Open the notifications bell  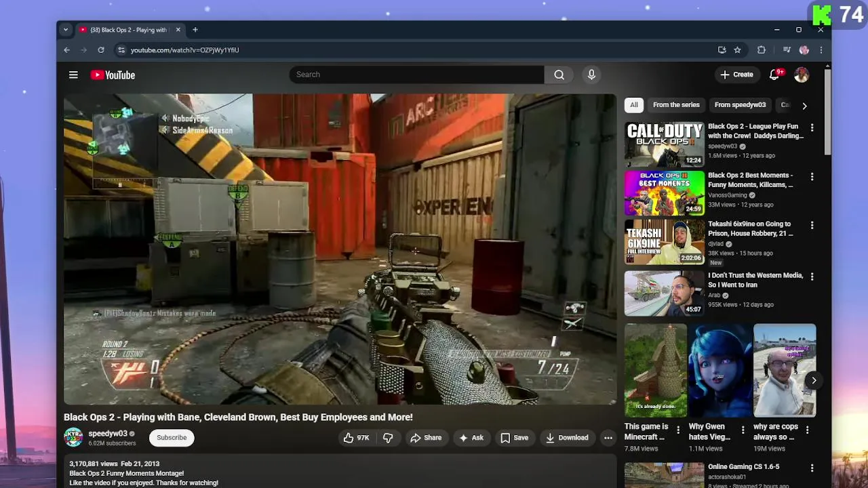tap(774, 75)
